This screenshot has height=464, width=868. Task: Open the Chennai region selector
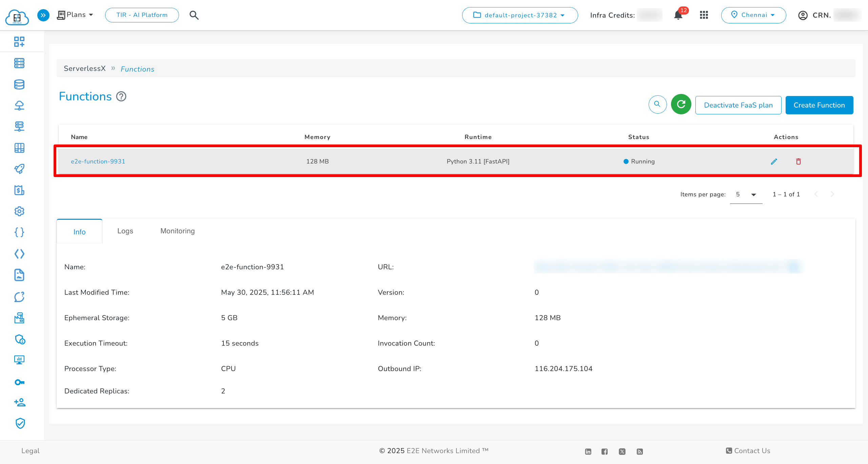pyautogui.click(x=753, y=15)
